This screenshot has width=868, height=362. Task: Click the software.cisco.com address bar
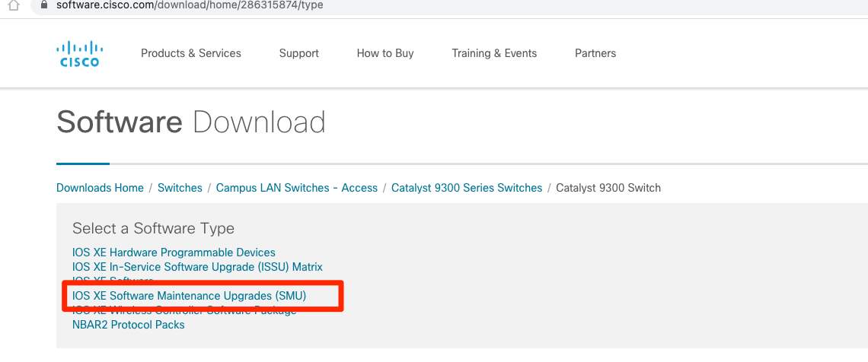190,5
